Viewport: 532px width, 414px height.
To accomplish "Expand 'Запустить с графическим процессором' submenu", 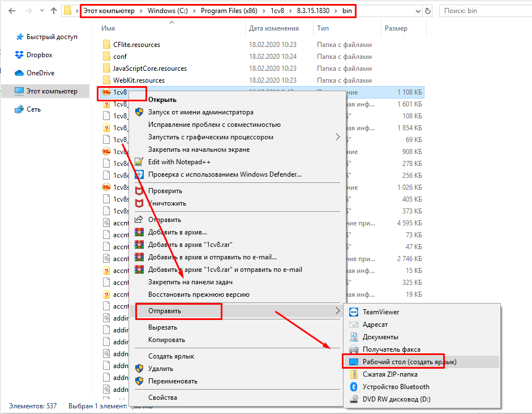I will point(337,137).
